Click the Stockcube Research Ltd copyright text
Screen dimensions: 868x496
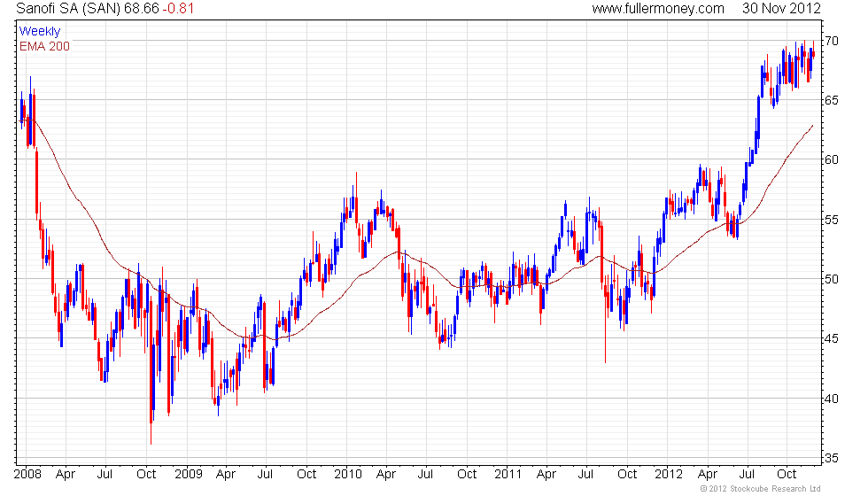(x=760, y=489)
